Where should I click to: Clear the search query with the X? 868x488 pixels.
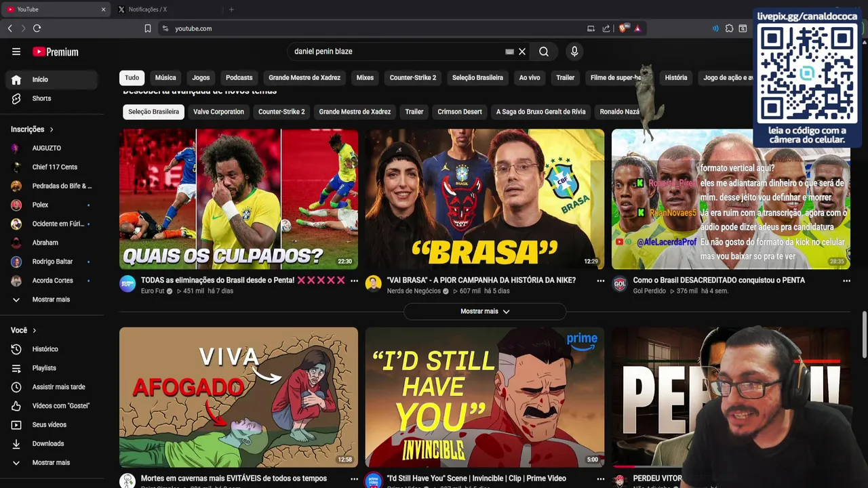pos(522,52)
